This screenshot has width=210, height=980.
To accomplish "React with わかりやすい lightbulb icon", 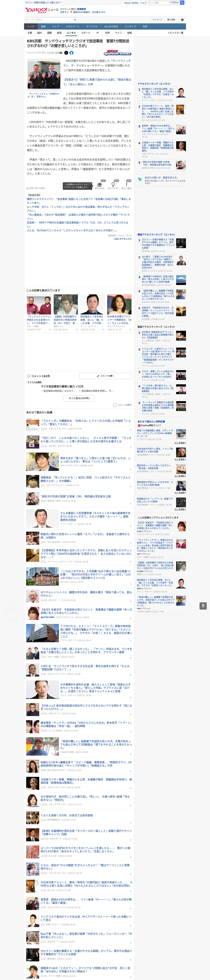I will pos(113,185).
